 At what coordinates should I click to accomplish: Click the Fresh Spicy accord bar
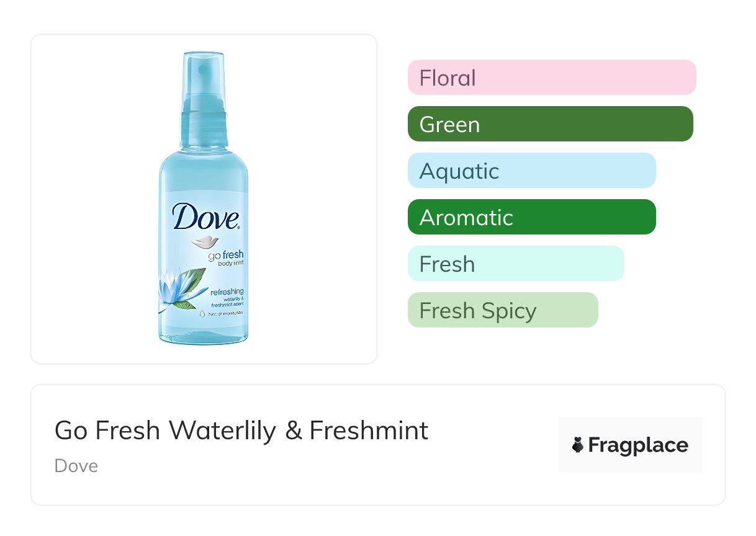502,310
